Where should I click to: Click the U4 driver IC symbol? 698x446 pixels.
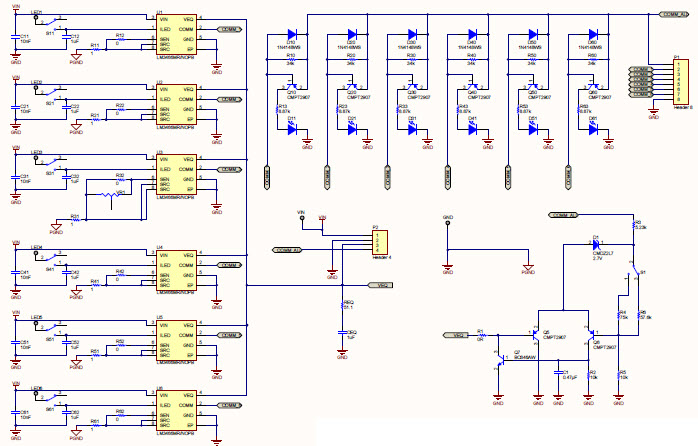pyautogui.click(x=176, y=270)
